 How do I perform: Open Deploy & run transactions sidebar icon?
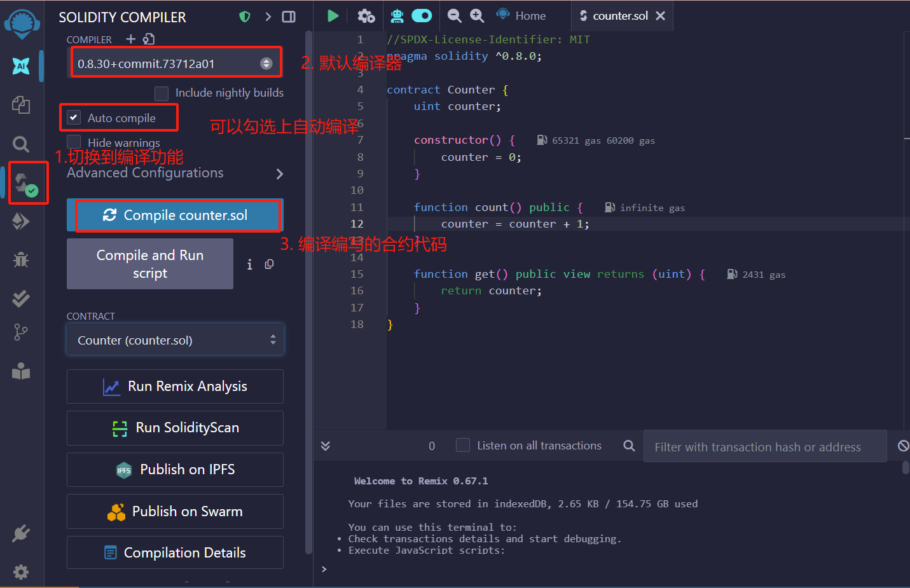pos(21,221)
